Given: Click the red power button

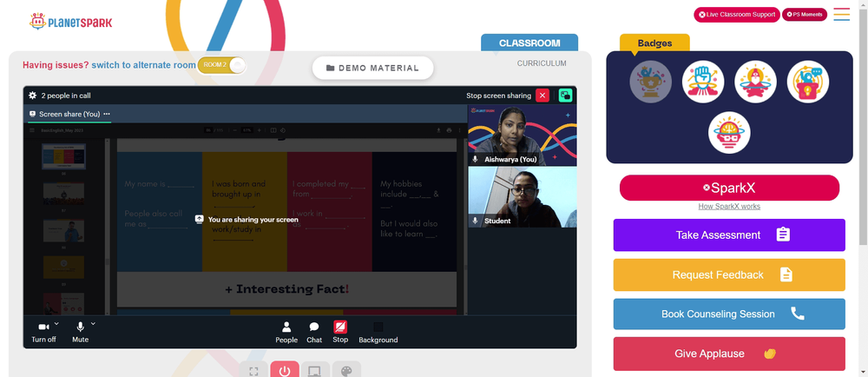Looking at the screenshot, I should [x=285, y=370].
